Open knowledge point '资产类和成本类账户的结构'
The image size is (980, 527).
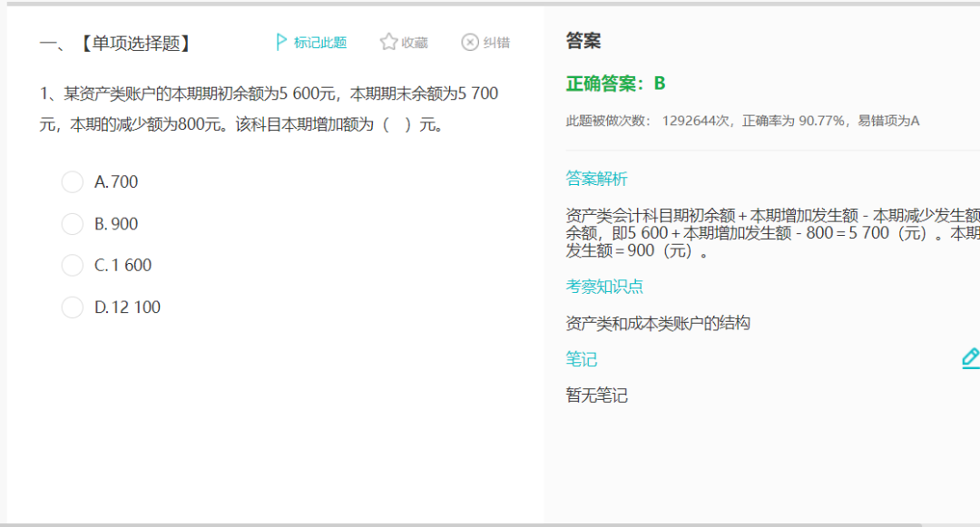tap(658, 323)
